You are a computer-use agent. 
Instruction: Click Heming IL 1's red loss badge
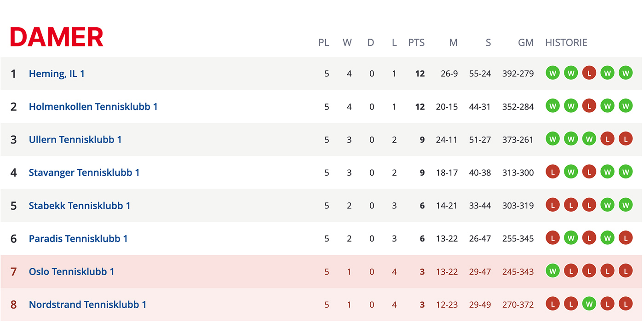coord(589,73)
